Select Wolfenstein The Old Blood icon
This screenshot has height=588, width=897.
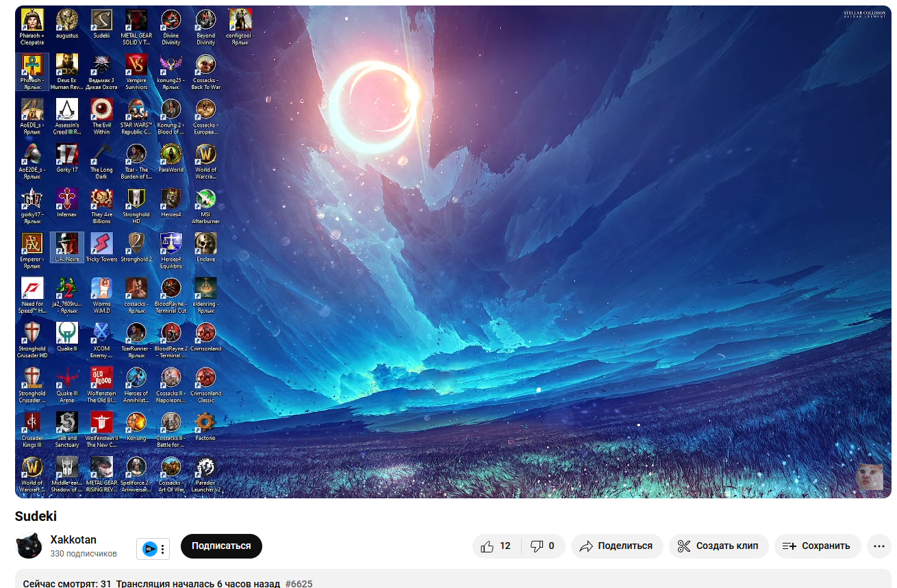pyautogui.click(x=101, y=385)
